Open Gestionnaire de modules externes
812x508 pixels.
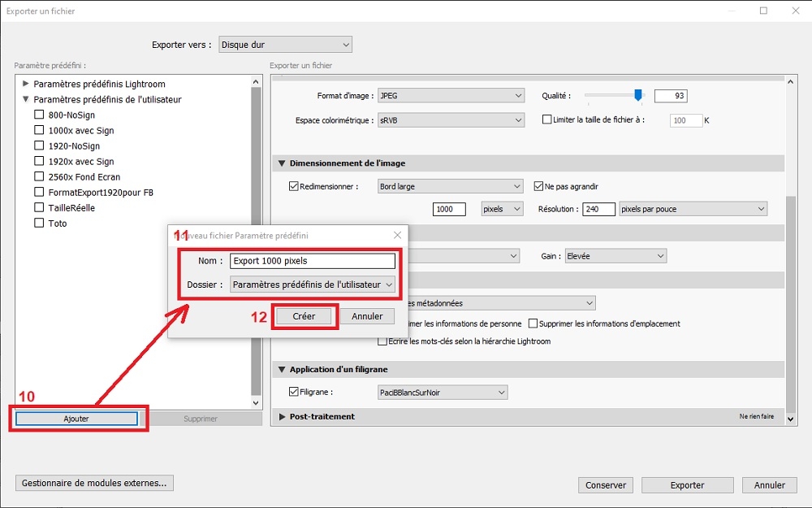[94, 483]
